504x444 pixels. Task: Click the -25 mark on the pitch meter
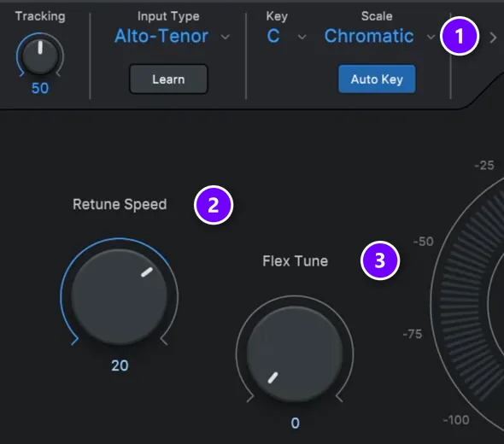484,166
